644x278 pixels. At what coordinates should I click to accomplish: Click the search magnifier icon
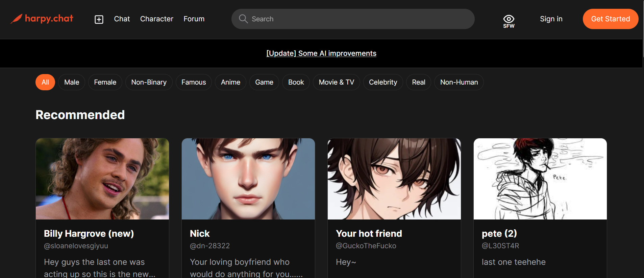pos(243,19)
